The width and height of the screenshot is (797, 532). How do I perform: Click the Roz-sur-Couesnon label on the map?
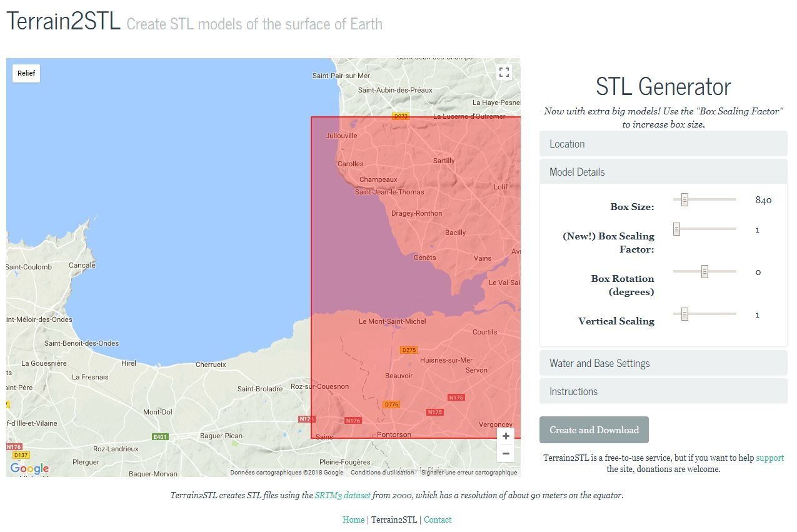(x=320, y=386)
